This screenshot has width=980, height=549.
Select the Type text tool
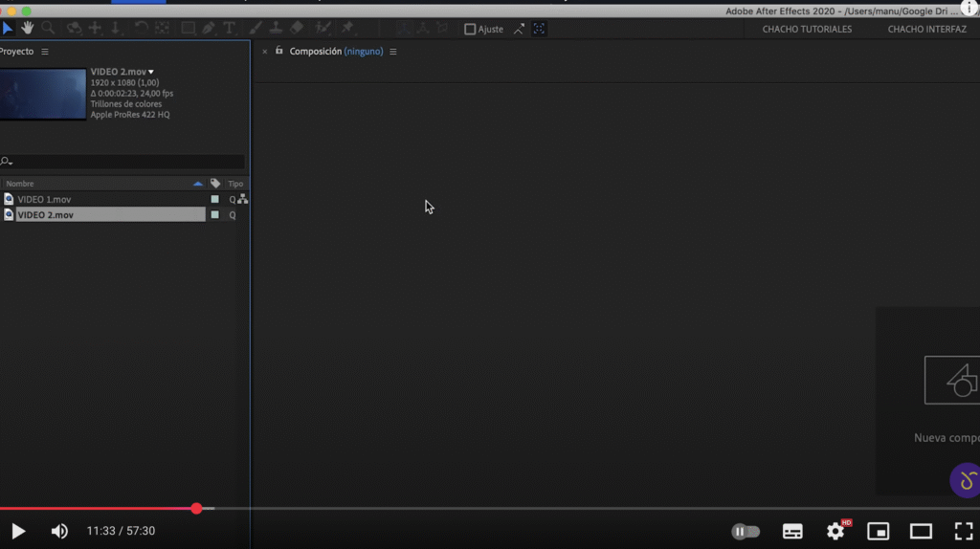(x=229, y=29)
